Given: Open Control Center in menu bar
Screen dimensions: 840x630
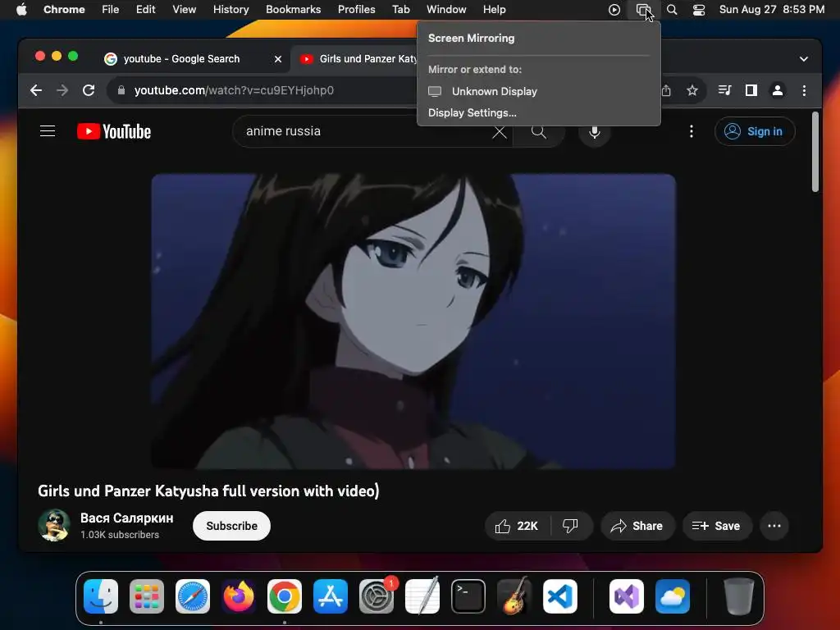Looking at the screenshot, I should pos(699,10).
